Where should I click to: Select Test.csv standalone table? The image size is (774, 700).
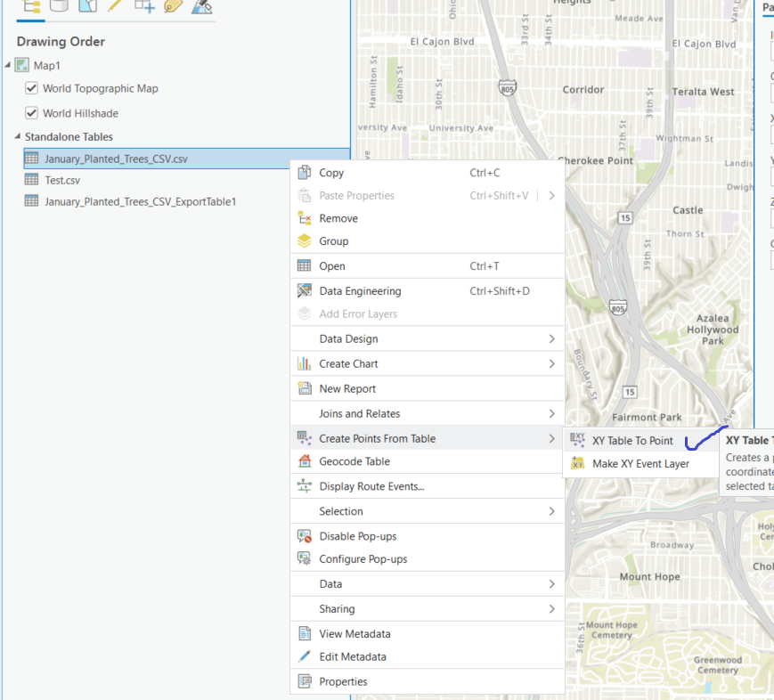pyautogui.click(x=62, y=180)
